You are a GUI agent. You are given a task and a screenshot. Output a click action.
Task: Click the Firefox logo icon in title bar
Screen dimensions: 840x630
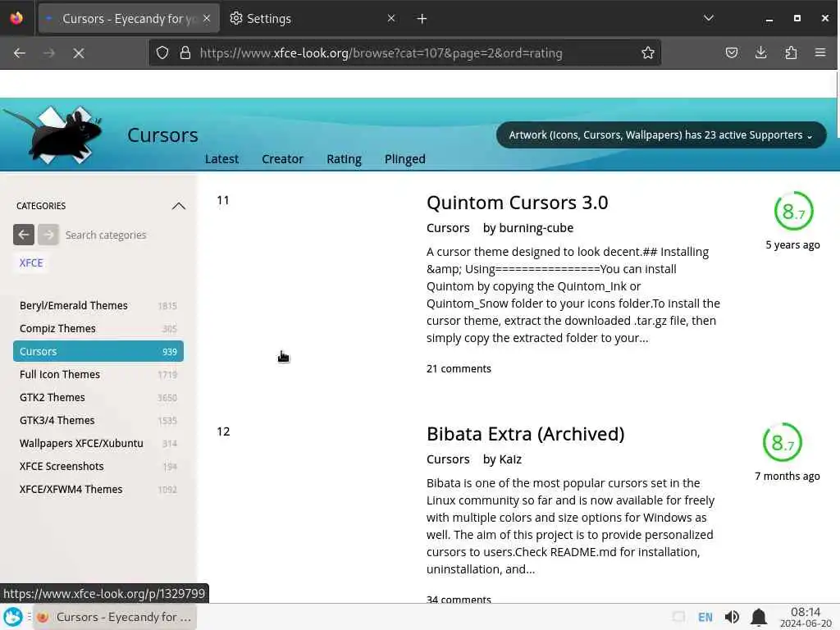[16, 18]
